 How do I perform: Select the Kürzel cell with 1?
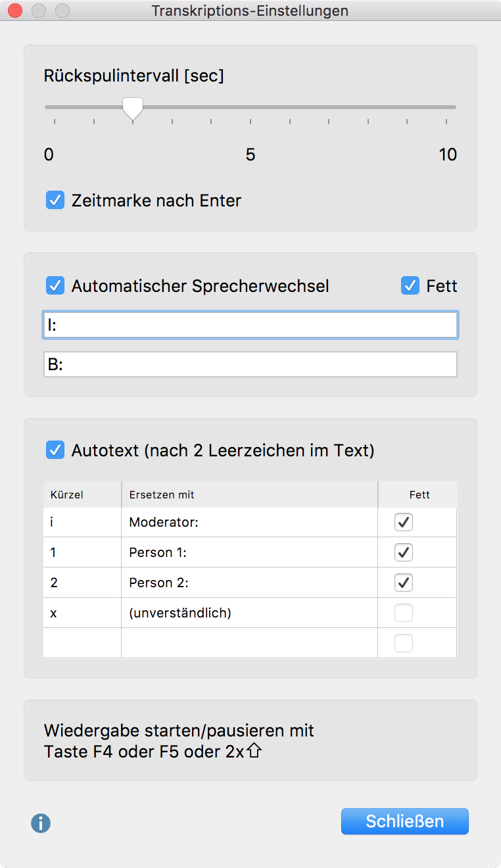pyautogui.click(x=82, y=552)
